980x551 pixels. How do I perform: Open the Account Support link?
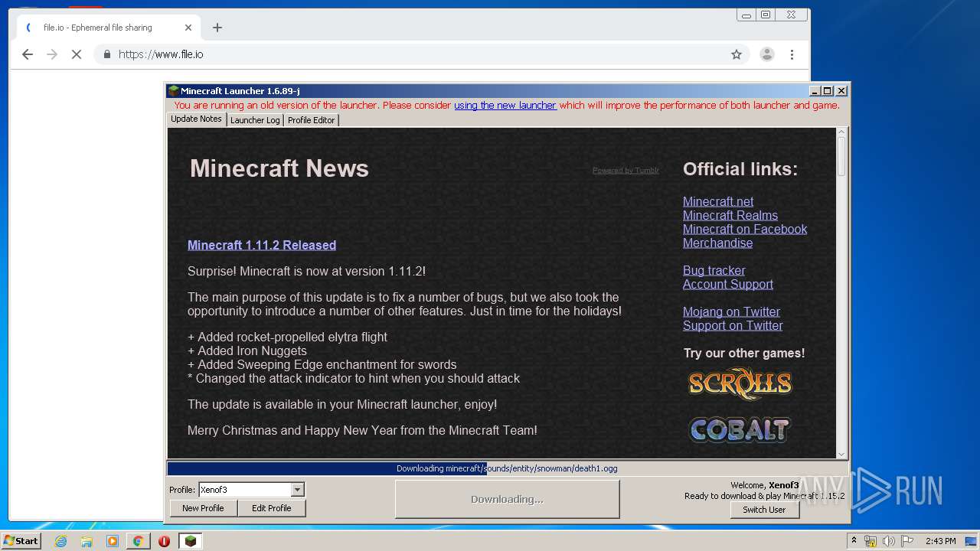(728, 284)
